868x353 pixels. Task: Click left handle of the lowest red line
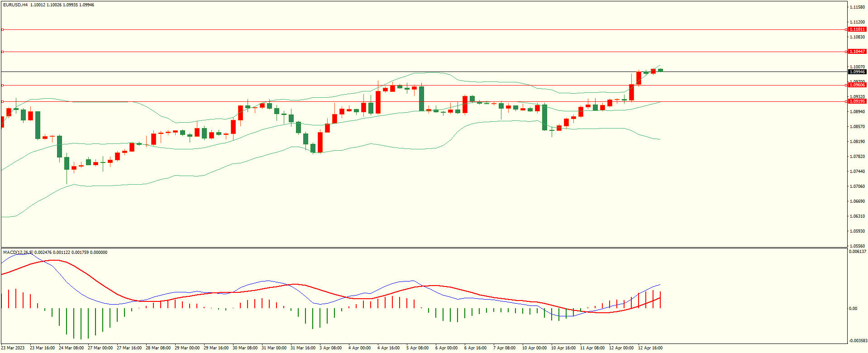(x=3, y=101)
